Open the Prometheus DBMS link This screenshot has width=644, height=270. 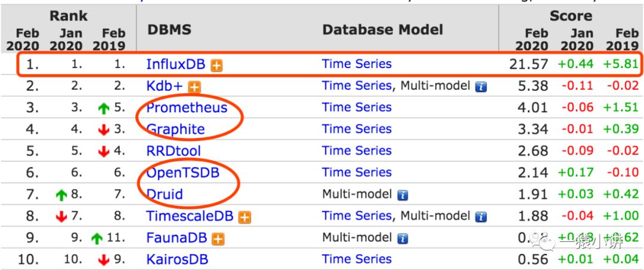tap(187, 108)
